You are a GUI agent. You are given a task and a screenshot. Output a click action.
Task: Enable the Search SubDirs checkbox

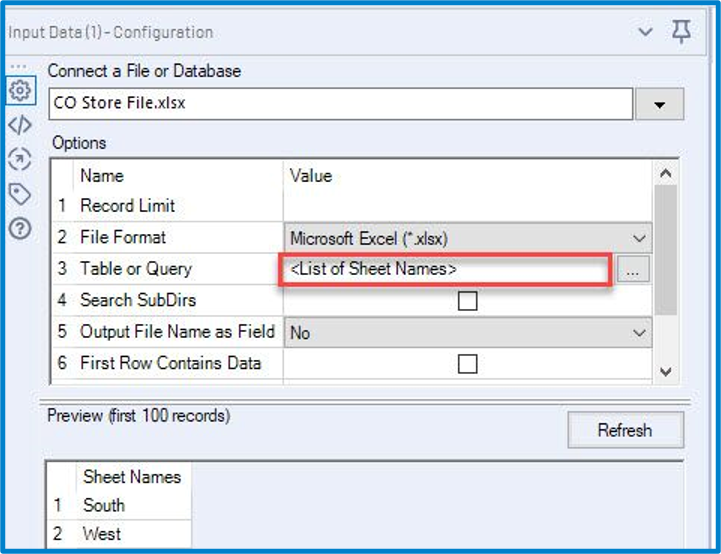pyautogui.click(x=467, y=301)
